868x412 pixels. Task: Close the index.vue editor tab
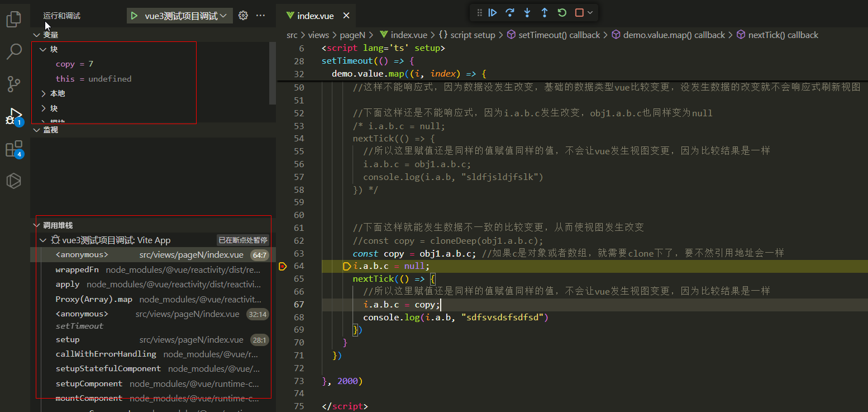pos(346,16)
